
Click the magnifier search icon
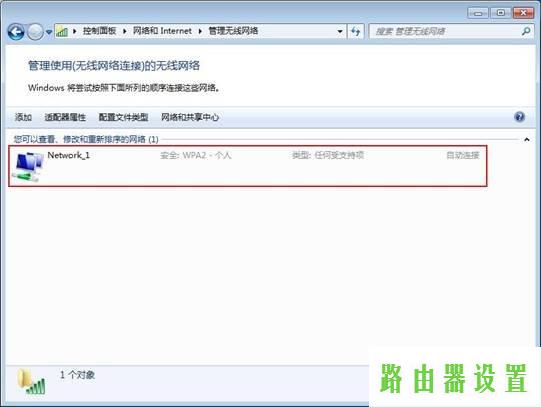(x=526, y=31)
